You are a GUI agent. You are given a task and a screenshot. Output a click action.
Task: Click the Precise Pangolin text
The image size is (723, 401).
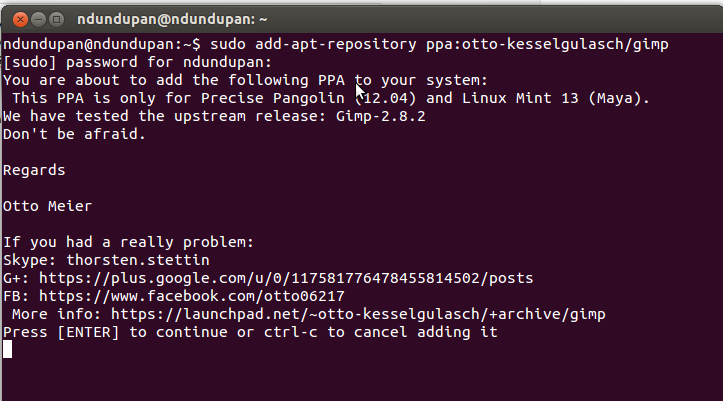[273, 98]
